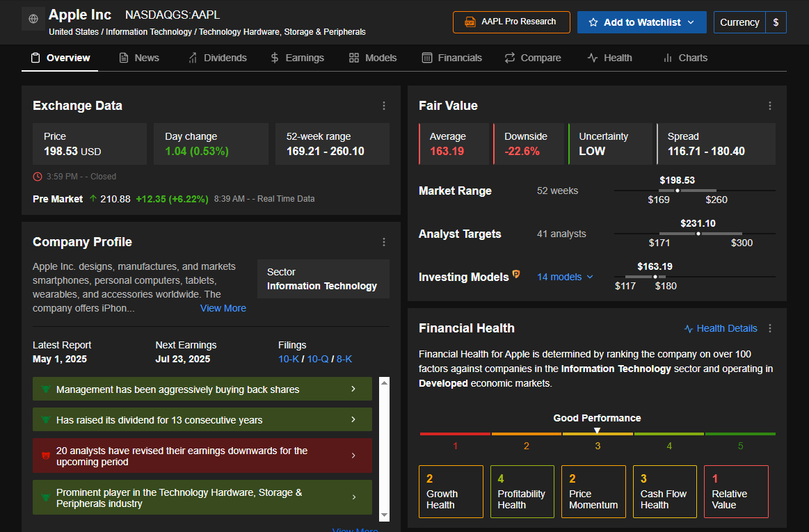Click the Price 198.53 USD tile
Screen dimensions: 809x532
coord(90,144)
